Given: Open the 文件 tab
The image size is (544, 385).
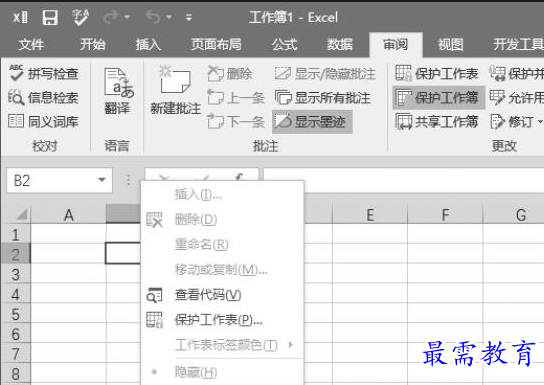Looking at the screenshot, I should coord(31,44).
